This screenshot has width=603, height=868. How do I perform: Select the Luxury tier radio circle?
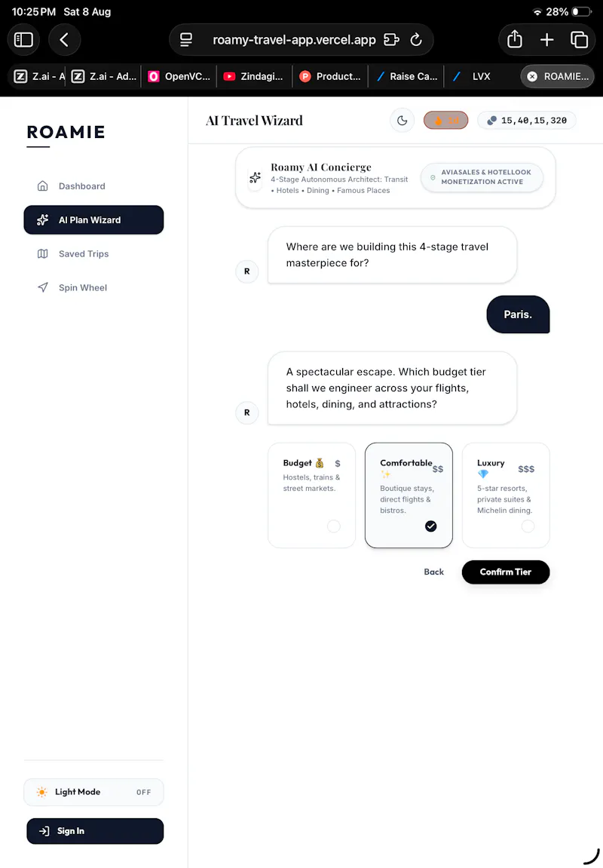click(x=528, y=526)
